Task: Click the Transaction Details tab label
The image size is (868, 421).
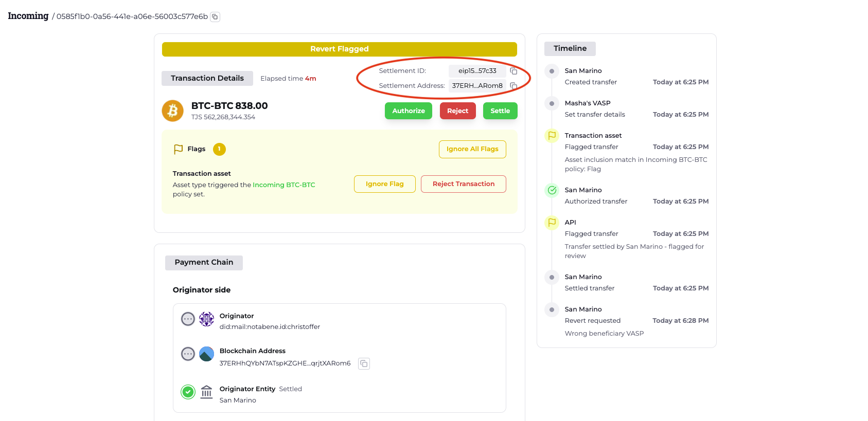Action: coord(207,78)
